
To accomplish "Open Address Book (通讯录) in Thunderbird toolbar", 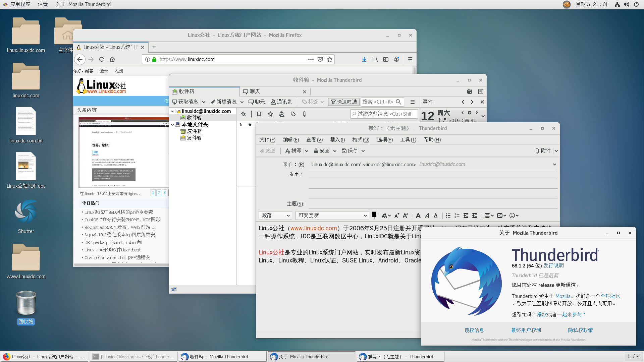I will tap(281, 102).
